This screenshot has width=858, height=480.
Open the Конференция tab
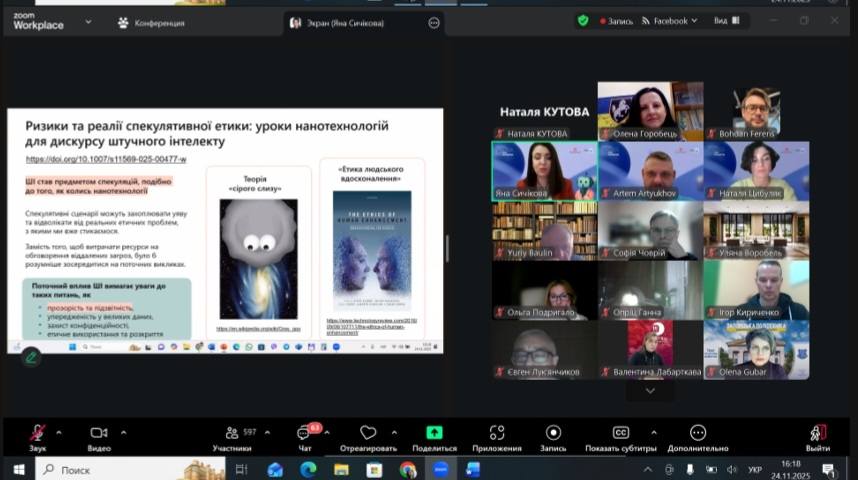pyautogui.click(x=150, y=23)
